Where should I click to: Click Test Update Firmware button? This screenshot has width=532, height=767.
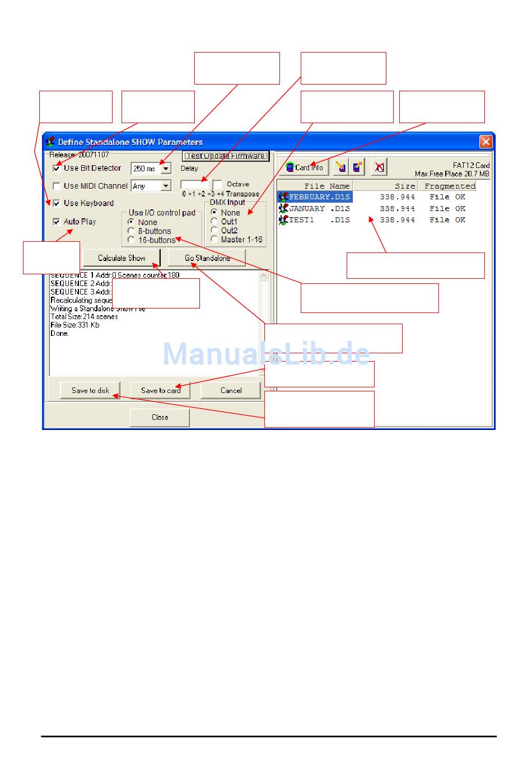[226, 156]
